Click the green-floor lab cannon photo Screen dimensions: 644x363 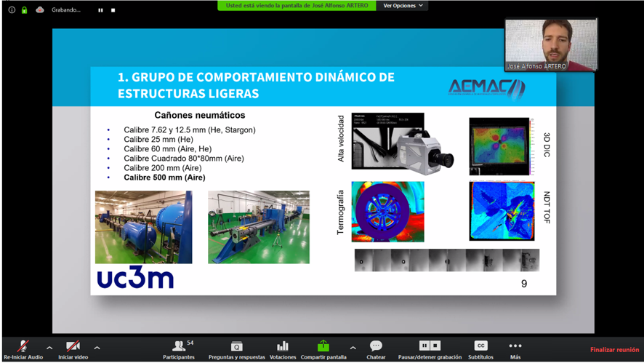coord(259,227)
